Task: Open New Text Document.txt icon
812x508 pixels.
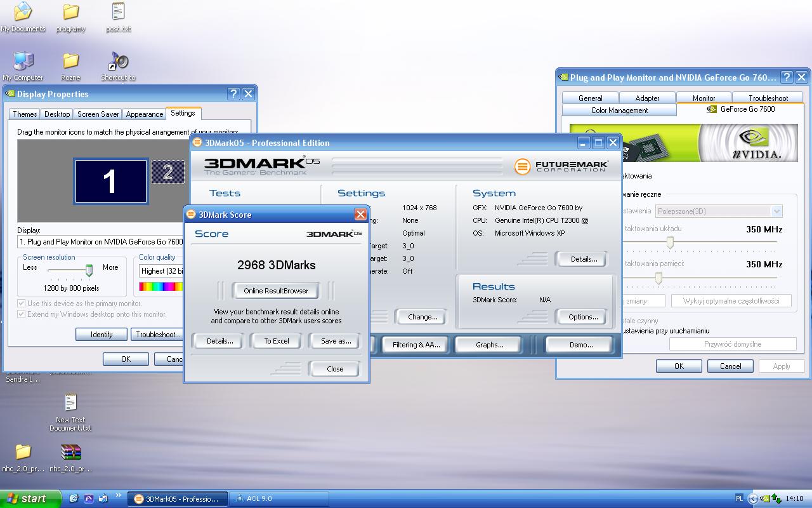Action: click(70, 412)
